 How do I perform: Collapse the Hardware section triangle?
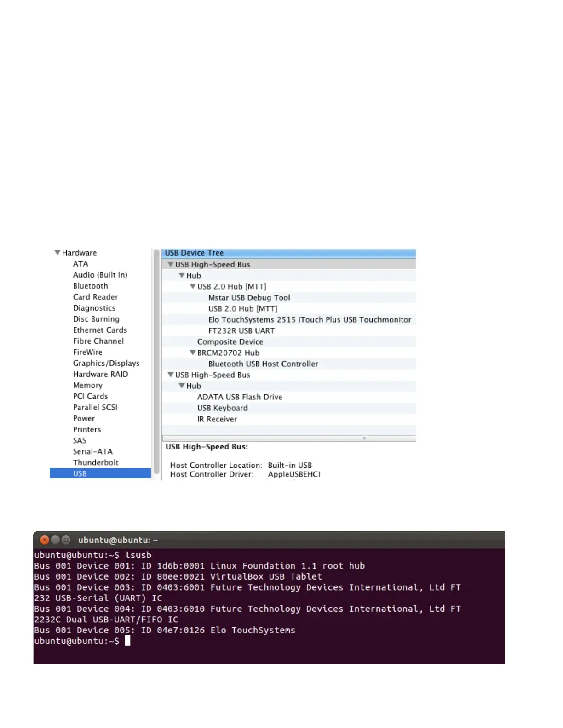pyautogui.click(x=57, y=252)
